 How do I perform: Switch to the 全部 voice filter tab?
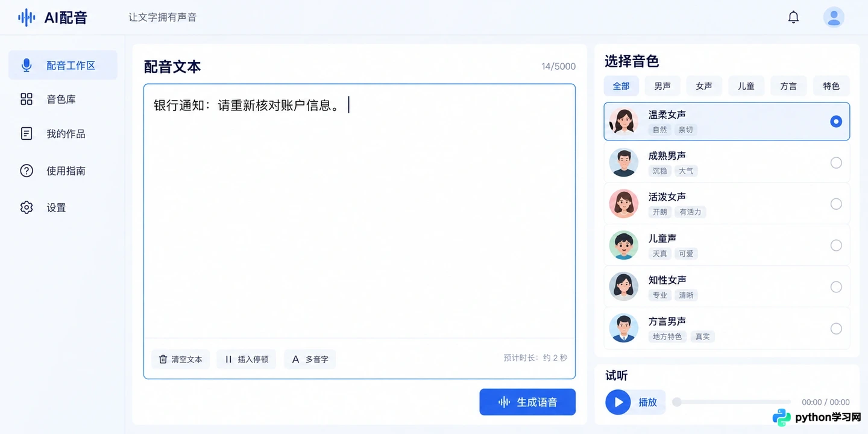[x=621, y=86]
